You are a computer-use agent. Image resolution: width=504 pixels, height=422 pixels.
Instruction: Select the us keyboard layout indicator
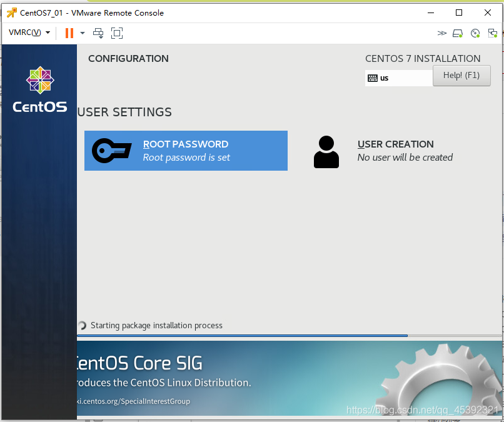(x=399, y=78)
